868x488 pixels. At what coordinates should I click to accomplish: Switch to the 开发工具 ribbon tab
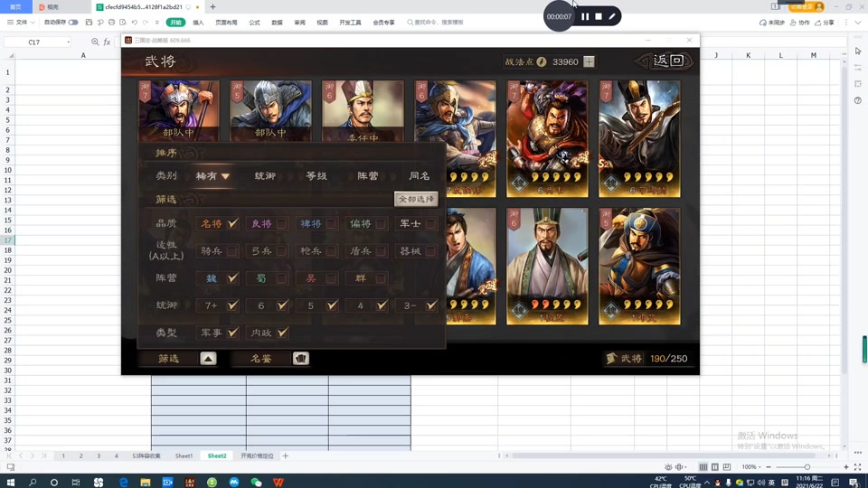click(350, 23)
